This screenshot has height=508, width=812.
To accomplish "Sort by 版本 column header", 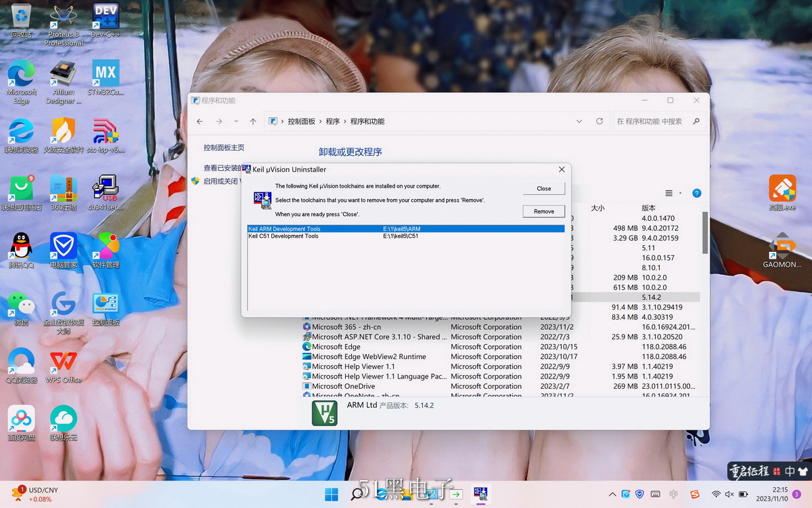I will coord(648,208).
